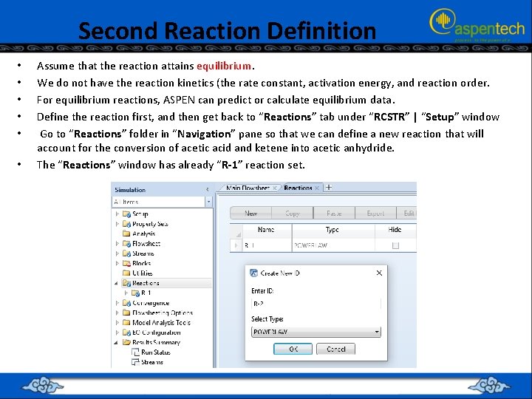Click the Enter ID input field

pyautogui.click(x=316, y=304)
